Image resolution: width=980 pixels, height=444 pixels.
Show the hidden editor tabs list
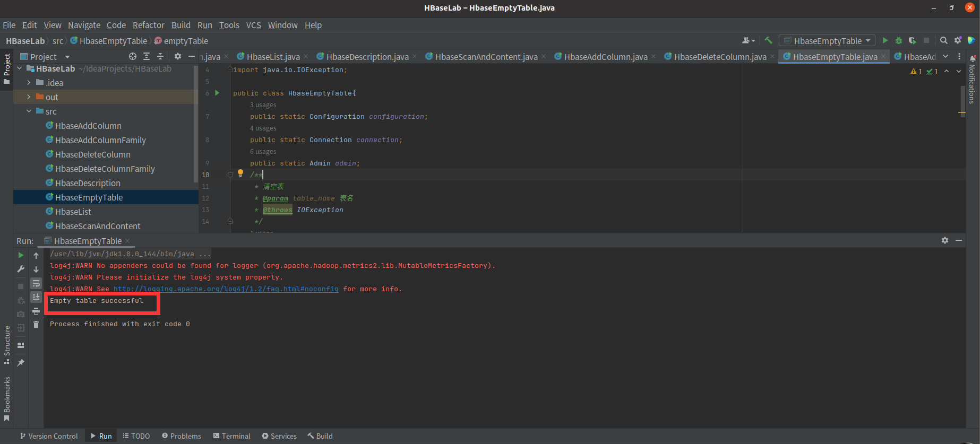pyautogui.click(x=945, y=56)
